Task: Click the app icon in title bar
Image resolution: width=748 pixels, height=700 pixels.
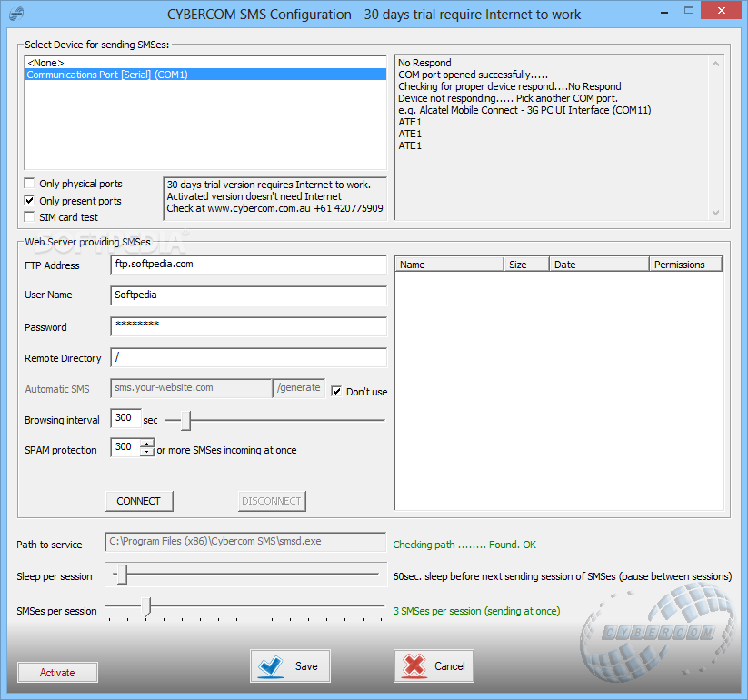Action: [x=15, y=14]
